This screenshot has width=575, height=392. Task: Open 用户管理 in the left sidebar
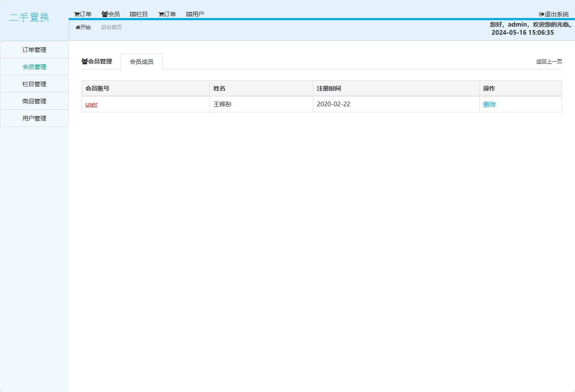34,118
